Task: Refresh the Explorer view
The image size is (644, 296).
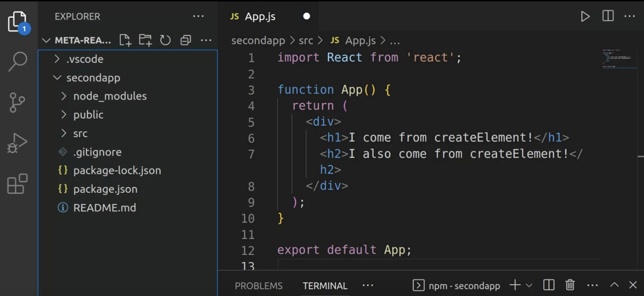Action: (x=165, y=40)
